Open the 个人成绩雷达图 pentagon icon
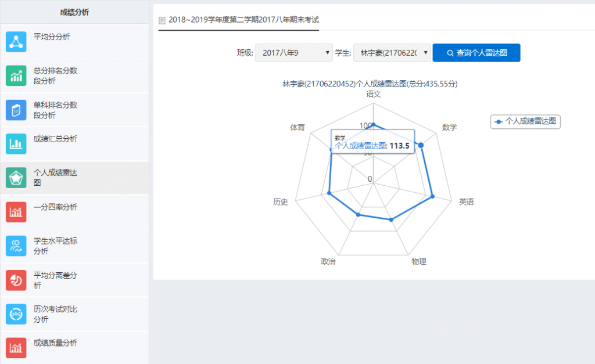 click(x=16, y=178)
